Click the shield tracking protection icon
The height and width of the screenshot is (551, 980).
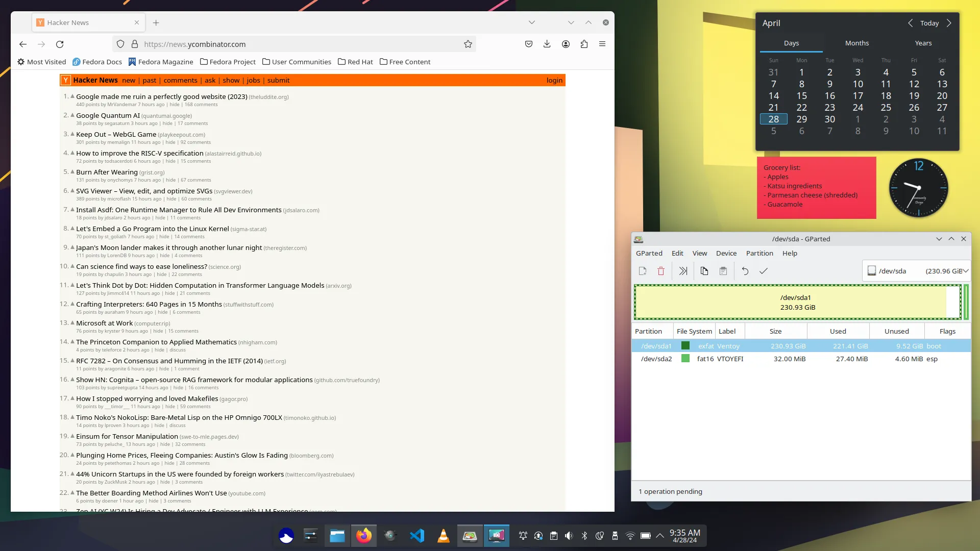pyautogui.click(x=120, y=44)
